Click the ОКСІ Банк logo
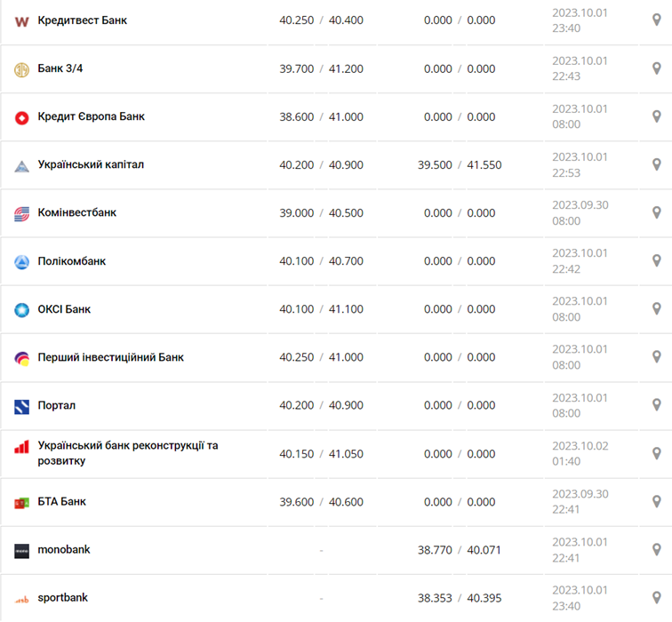 tap(22, 310)
